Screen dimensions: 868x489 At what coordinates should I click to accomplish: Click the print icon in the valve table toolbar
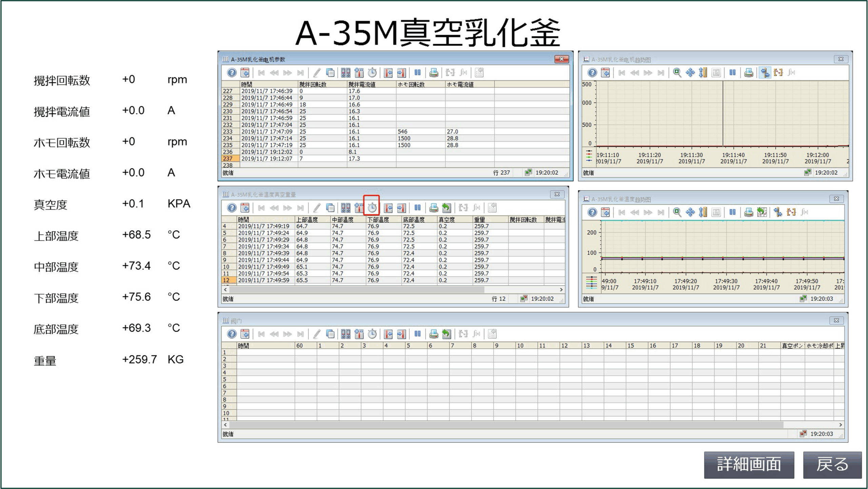[x=433, y=334]
